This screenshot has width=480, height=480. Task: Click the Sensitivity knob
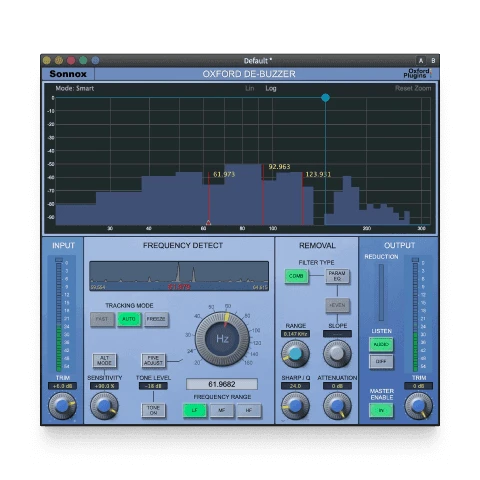(x=104, y=406)
